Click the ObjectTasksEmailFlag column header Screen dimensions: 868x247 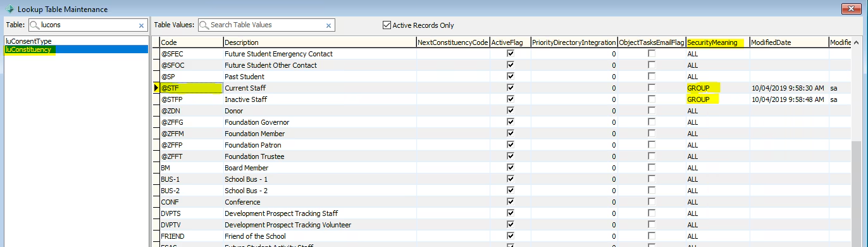point(652,42)
